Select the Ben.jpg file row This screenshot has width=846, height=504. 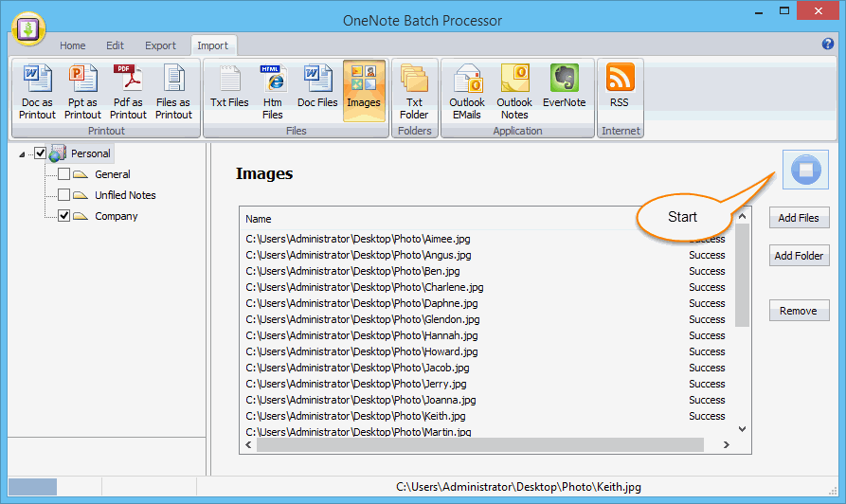click(488, 272)
